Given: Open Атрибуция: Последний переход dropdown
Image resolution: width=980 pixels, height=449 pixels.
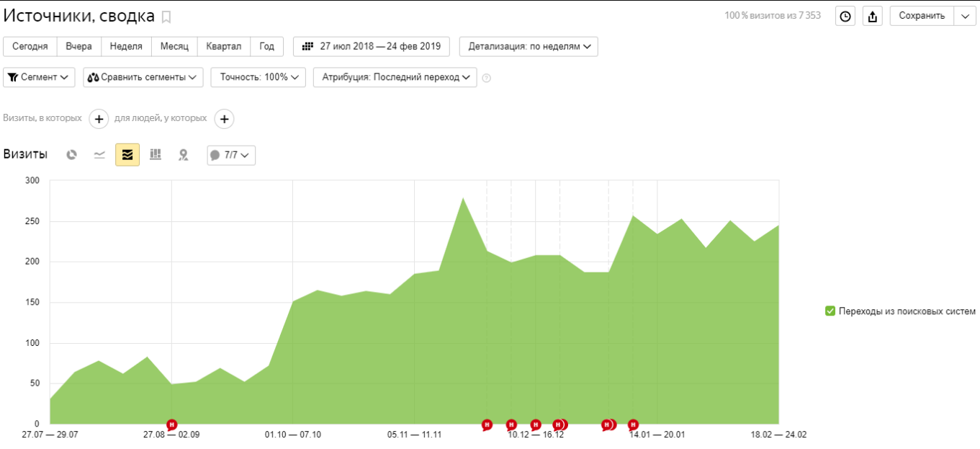Looking at the screenshot, I should tap(395, 77).
